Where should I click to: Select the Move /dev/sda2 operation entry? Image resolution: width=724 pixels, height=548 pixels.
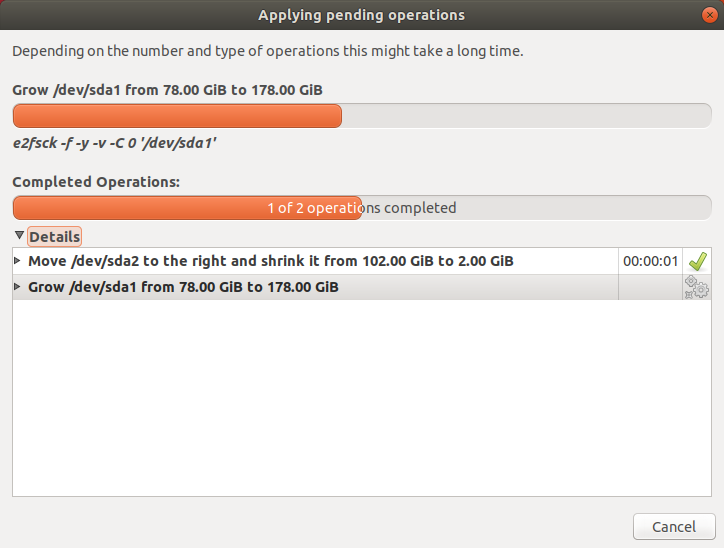[x=270, y=261]
